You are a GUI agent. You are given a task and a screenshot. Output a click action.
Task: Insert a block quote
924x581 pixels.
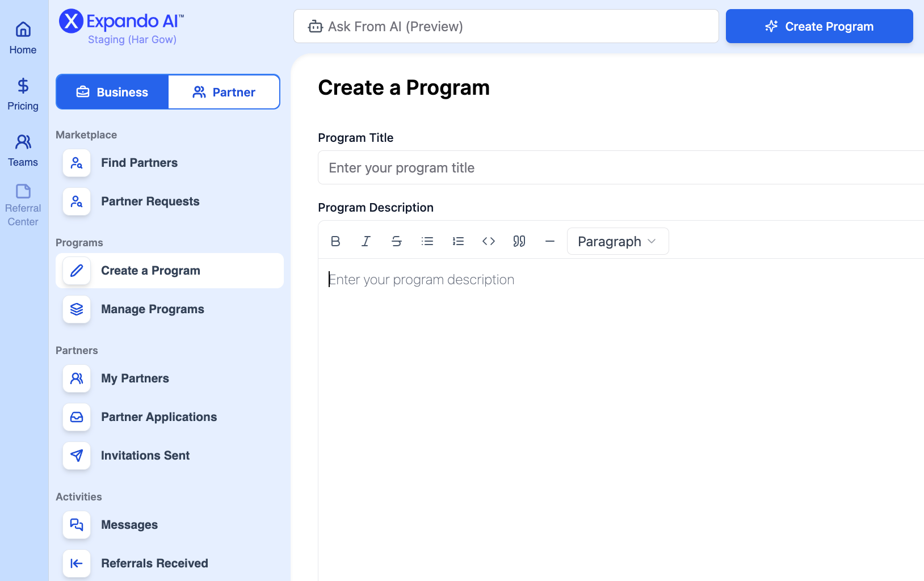pyautogui.click(x=519, y=241)
